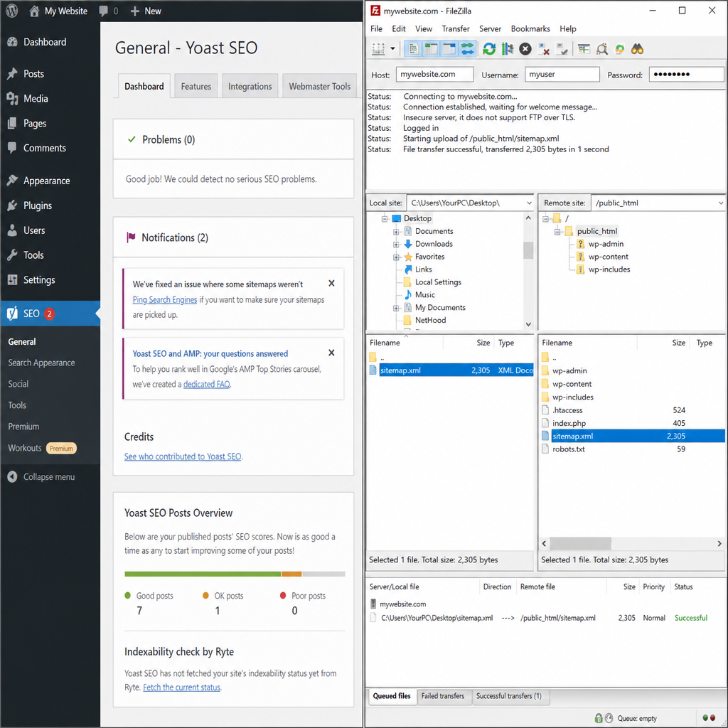Screen dimensions: 728x728
Task: Open Site Manager dropdown arrow
Action: 392,49
